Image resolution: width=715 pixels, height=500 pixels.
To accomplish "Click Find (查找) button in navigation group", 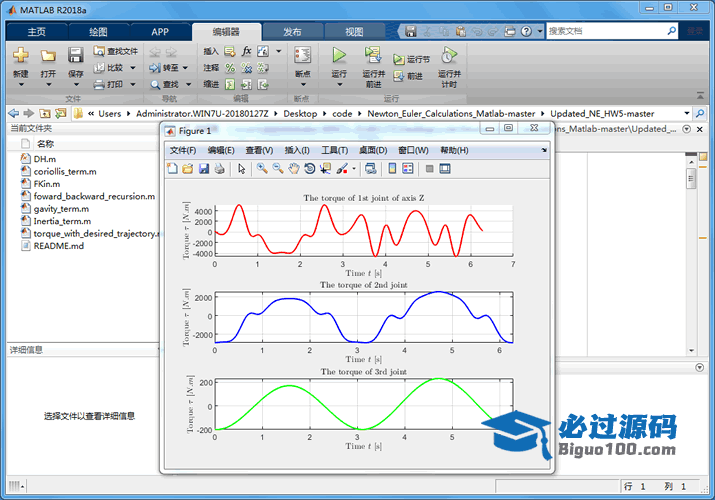I will click(165, 84).
